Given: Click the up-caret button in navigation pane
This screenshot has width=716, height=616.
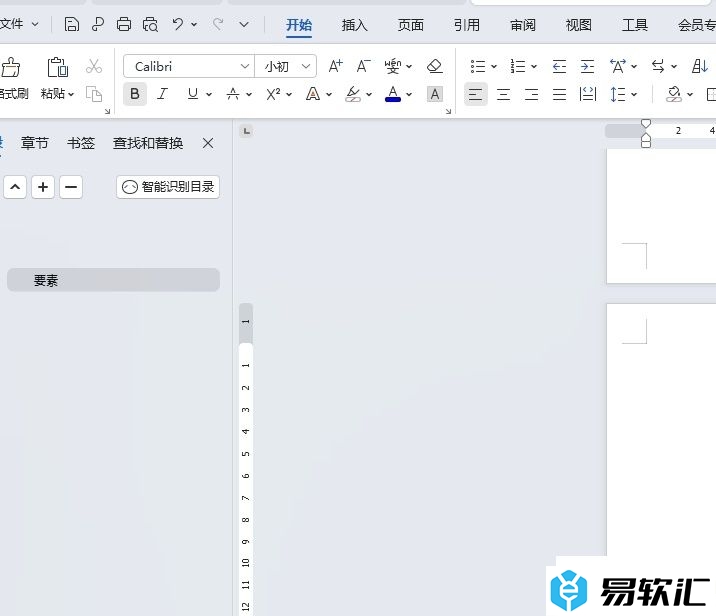Looking at the screenshot, I should coord(15,187).
